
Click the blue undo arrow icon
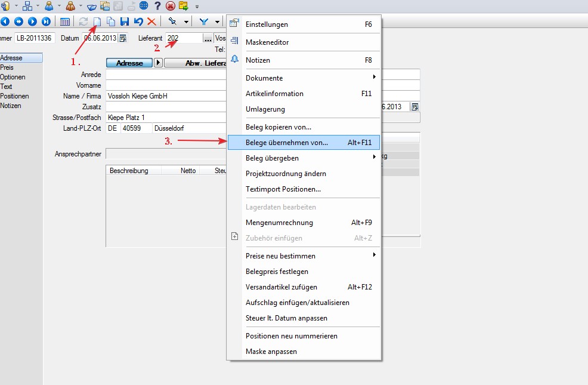138,21
